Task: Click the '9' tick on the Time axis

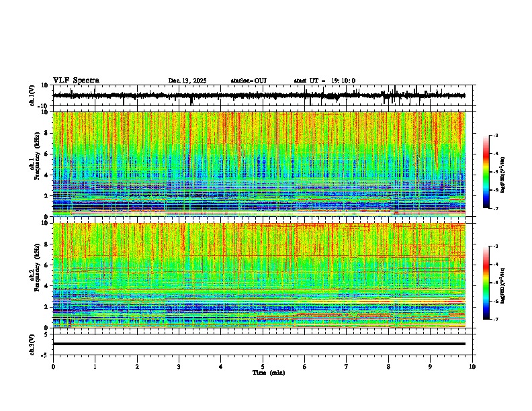Action: point(430,367)
